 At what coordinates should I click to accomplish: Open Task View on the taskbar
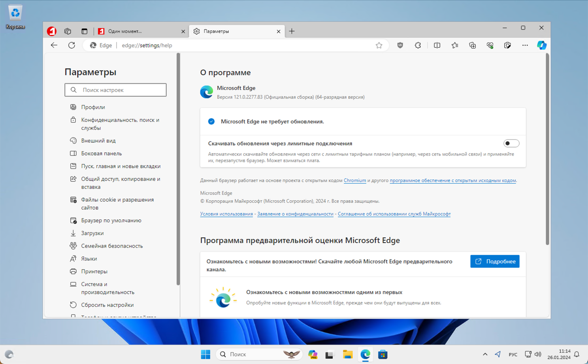click(330, 355)
